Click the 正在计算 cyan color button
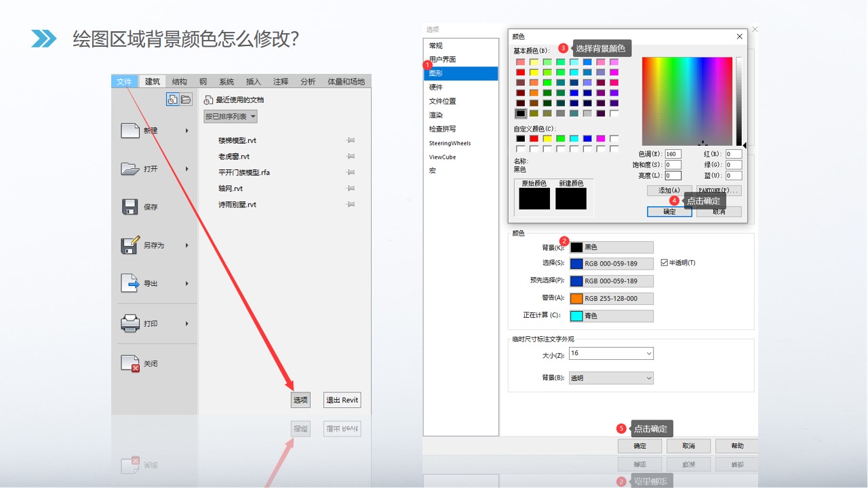Screen dimensions: 868x488 (612, 316)
